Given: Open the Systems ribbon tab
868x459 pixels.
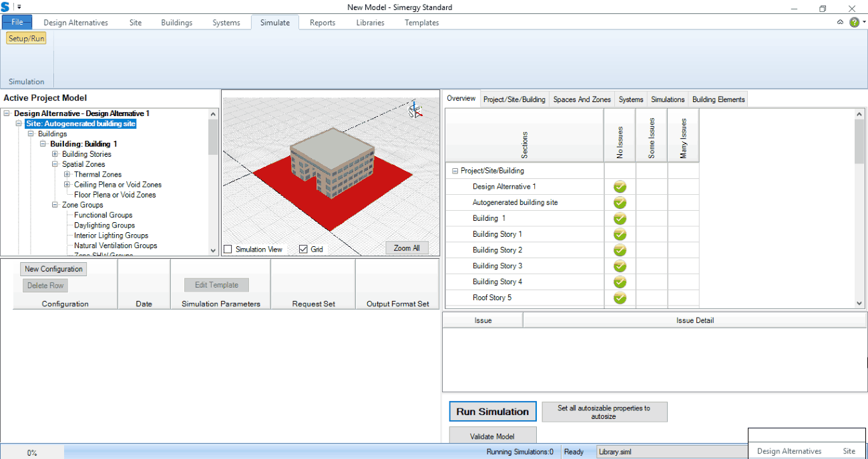Looking at the screenshot, I should [226, 23].
